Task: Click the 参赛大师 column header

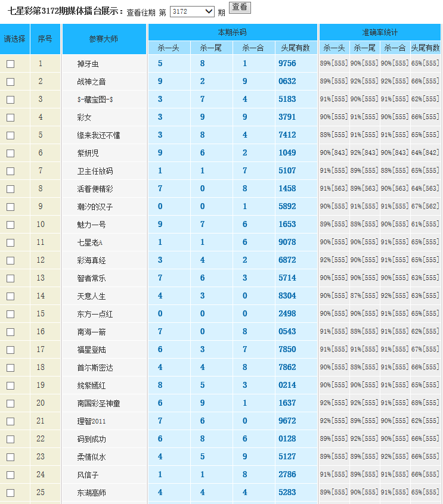Action: tap(104, 39)
